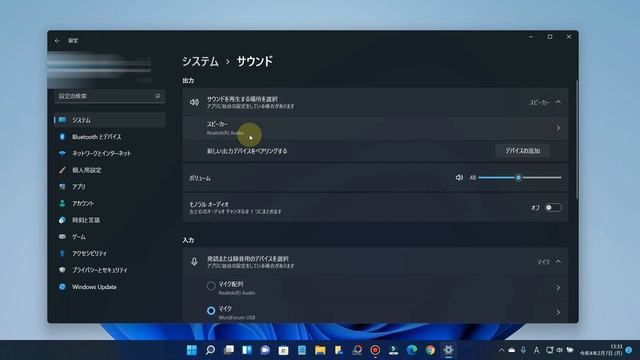Image resolution: width=640 pixels, height=360 pixels.
Task: Click the Settings gear on the taskbar
Action: click(449, 350)
